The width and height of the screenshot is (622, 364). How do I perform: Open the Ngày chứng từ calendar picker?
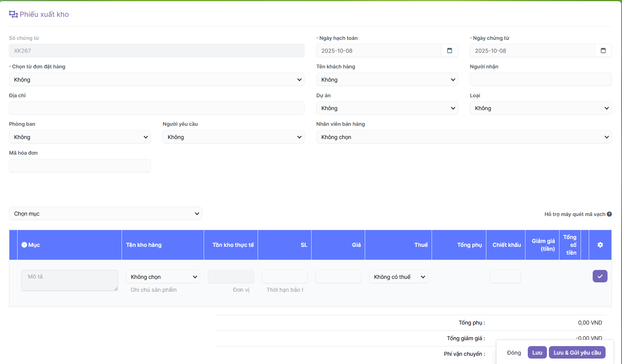[603, 51]
